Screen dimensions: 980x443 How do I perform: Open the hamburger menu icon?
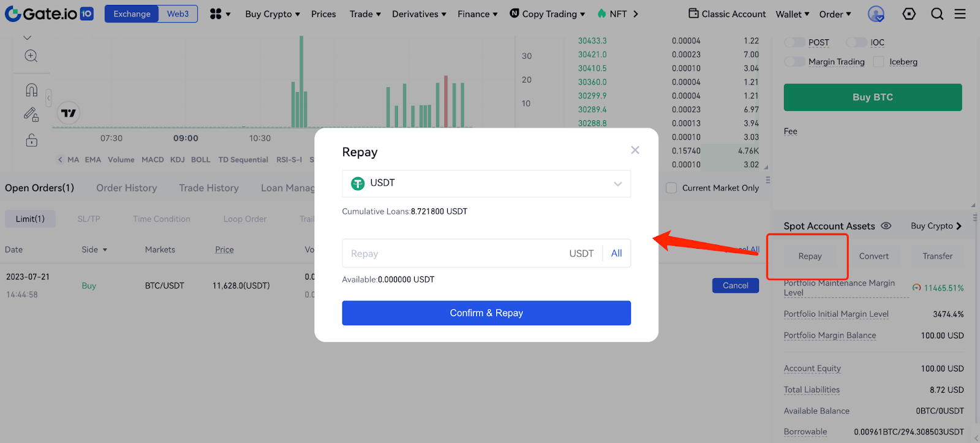(x=960, y=13)
